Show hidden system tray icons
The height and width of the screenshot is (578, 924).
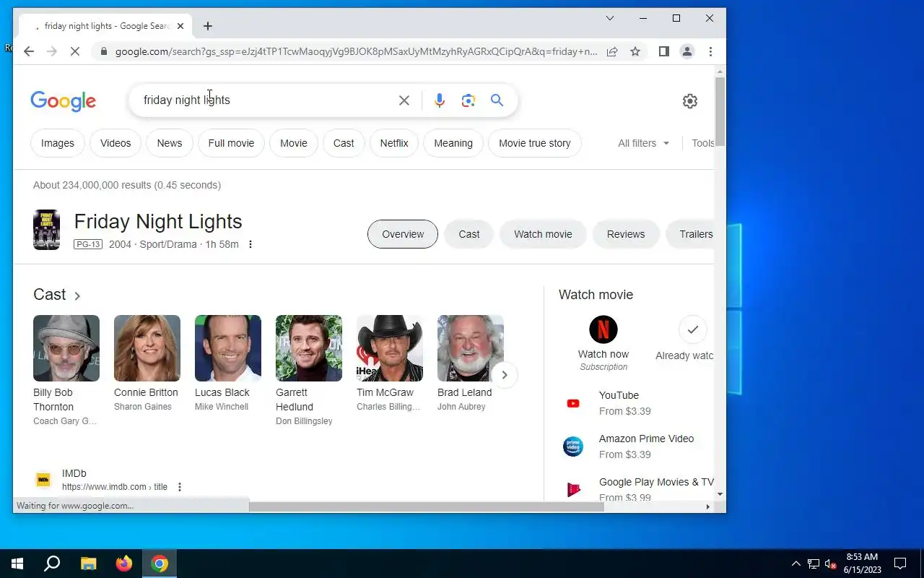pyautogui.click(x=796, y=564)
